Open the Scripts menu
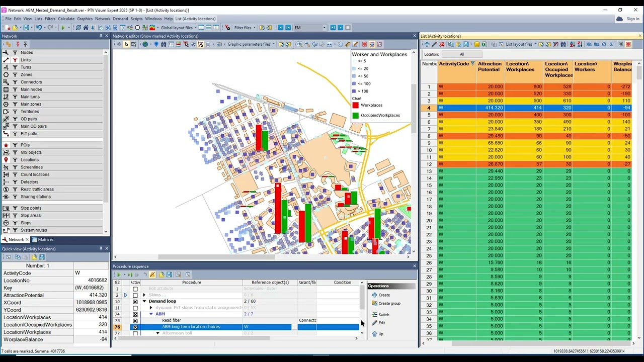Image resolution: width=644 pixels, height=362 pixels. (136, 19)
